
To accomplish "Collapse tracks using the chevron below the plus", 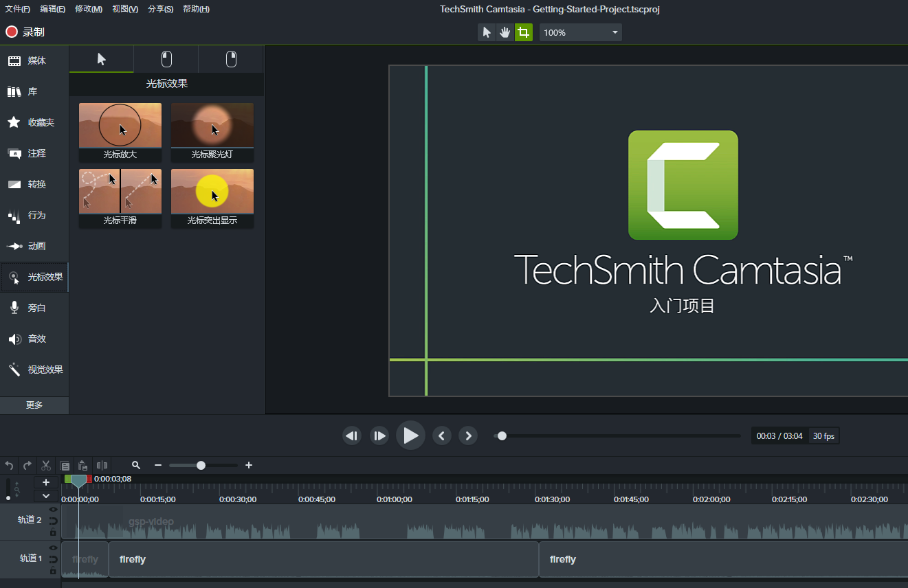I will 46,495.
